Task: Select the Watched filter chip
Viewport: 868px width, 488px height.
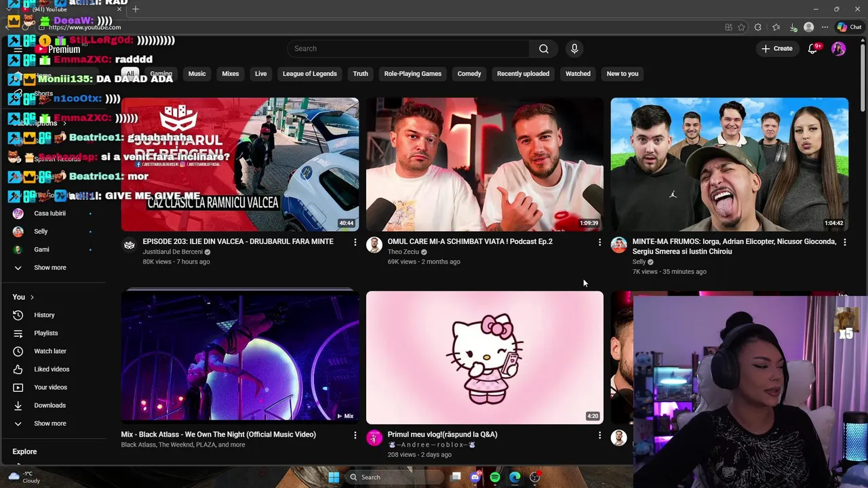Action: [578, 74]
